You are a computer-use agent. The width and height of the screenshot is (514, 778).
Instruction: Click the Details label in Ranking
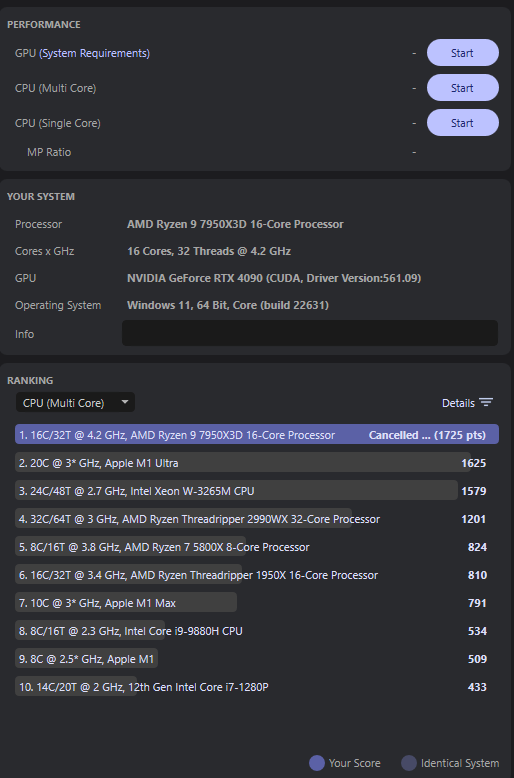[458, 403]
